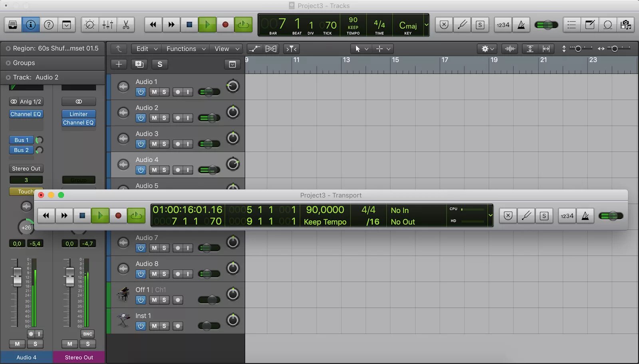Duplicate track button next to plus

tap(139, 64)
